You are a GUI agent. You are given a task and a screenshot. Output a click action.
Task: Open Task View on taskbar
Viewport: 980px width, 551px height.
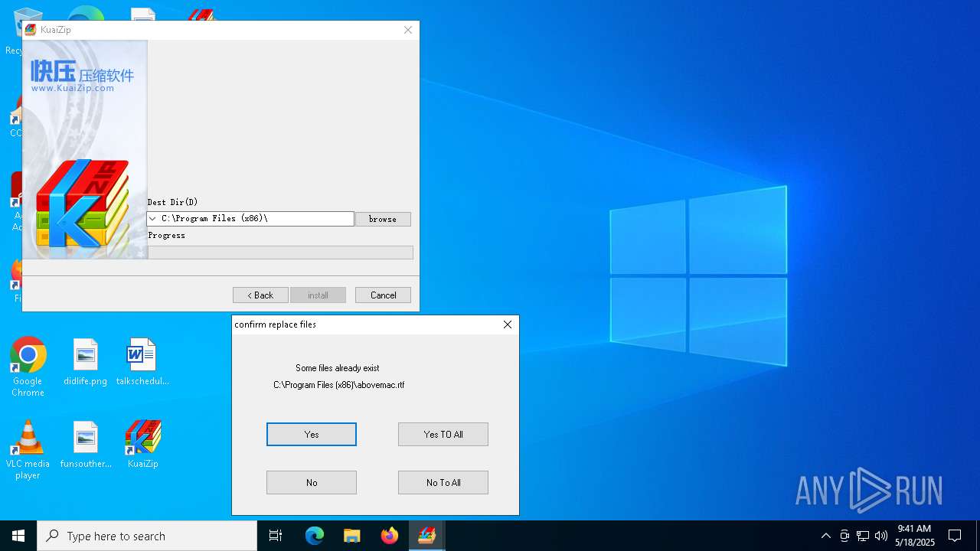[x=276, y=536]
